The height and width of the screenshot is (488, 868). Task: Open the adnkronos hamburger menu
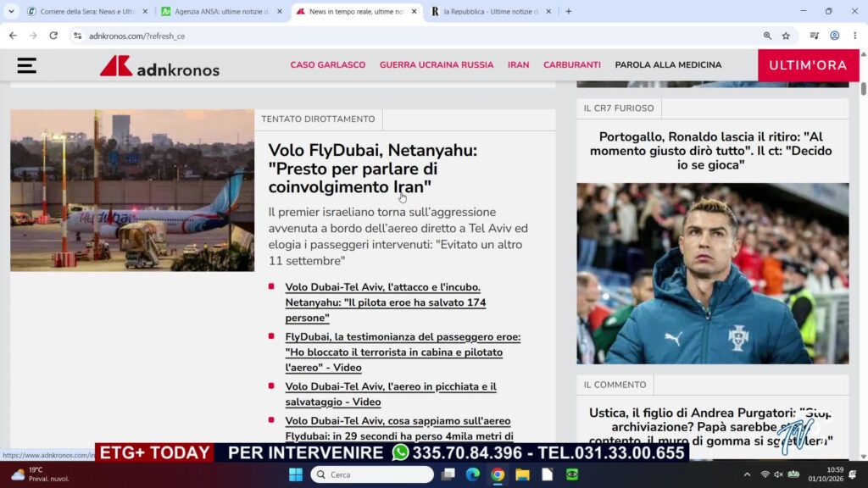[x=26, y=65]
